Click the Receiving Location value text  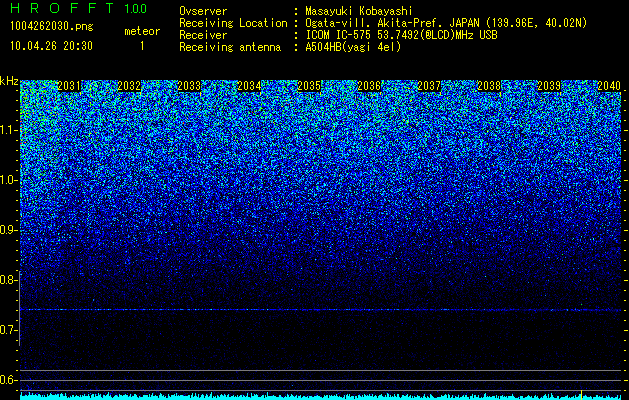pos(446,23)
